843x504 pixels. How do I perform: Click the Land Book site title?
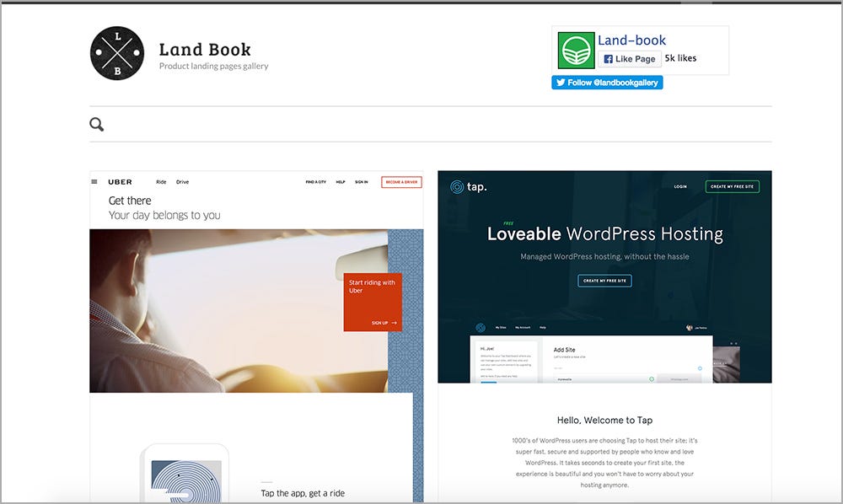[x=205, y=50]
